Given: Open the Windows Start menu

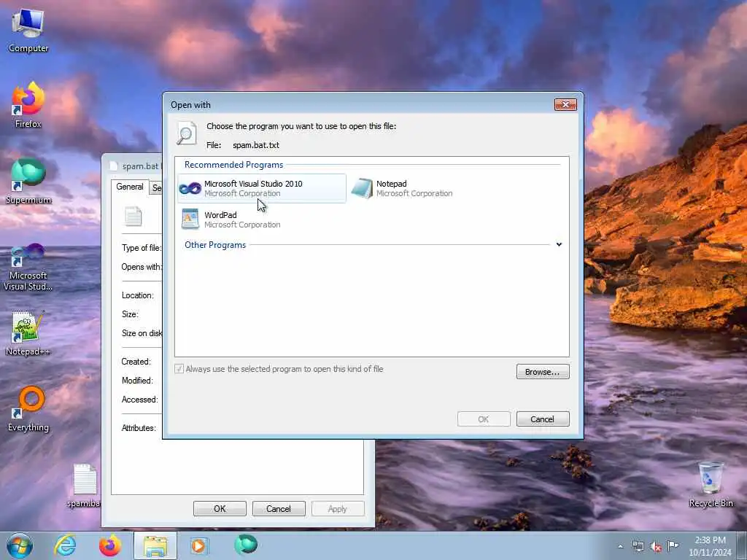Looking at the screenshot, I should point(20,545).
